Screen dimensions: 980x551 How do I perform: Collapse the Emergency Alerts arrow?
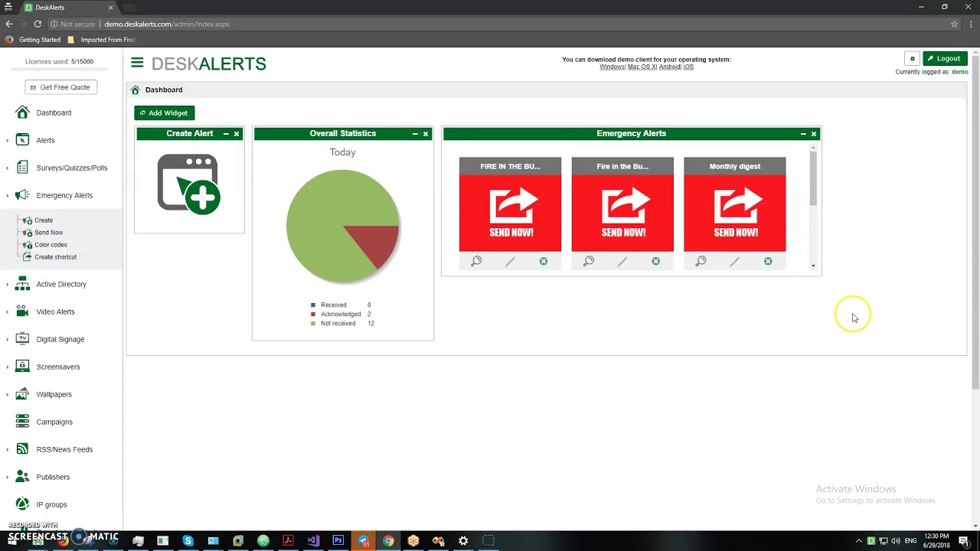(8, 195)
